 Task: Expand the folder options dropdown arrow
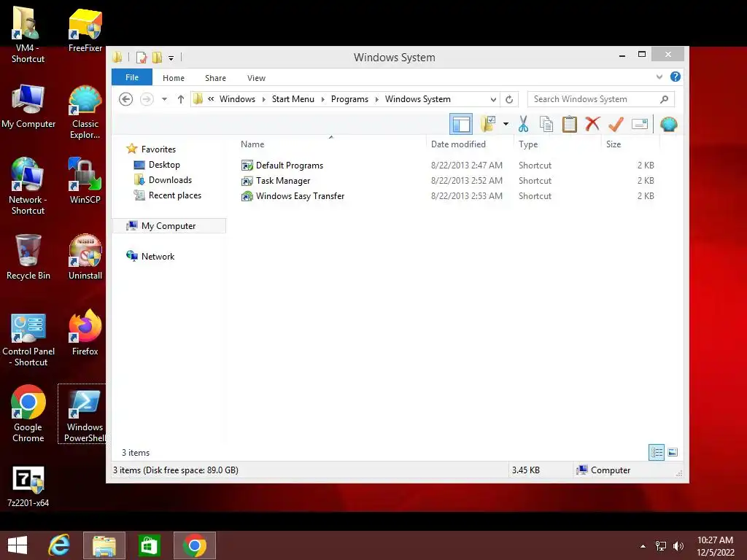point(506,124)
